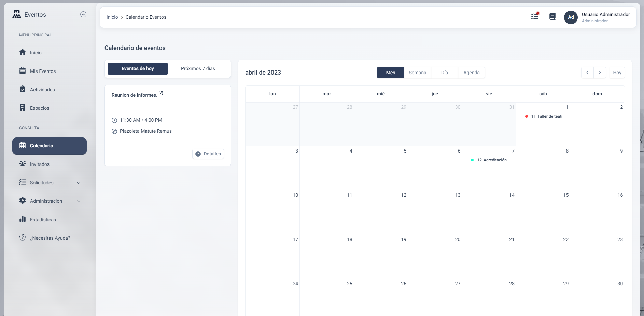Collapse the sidebar with the back arrow
The image size is (644, 316).
pos(83,14)
